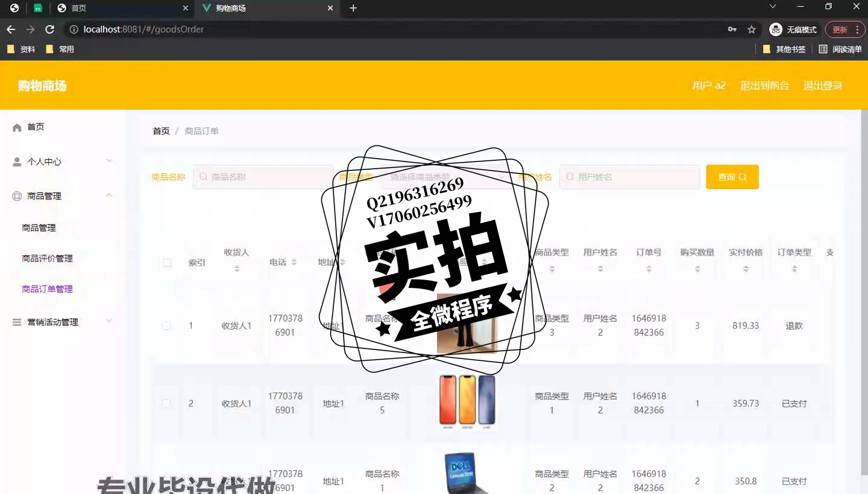This screenshot has width=868, height=494.
Task: Open the Dell laptop photo in row 3
Action: point(467,472)
